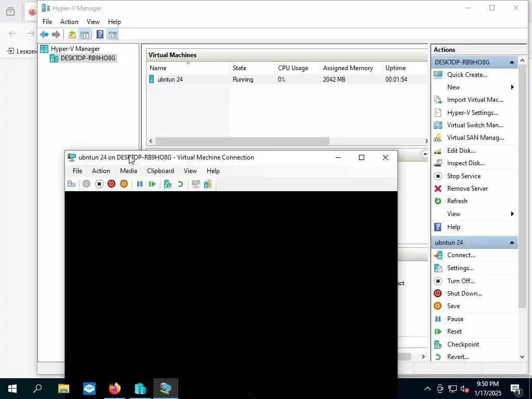Open File menu in Hyper-V Manager
532x399 pixels.
47,22
